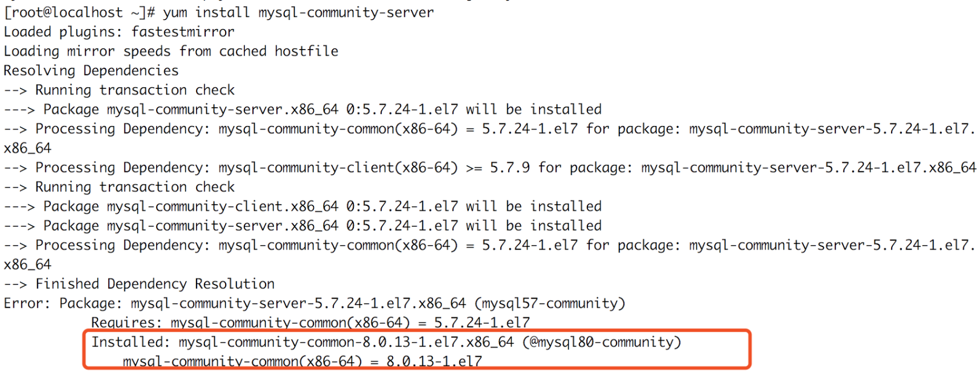Click the first Processing Dependency mysql-community-common line
980x373 pixels.
point(489,129)
